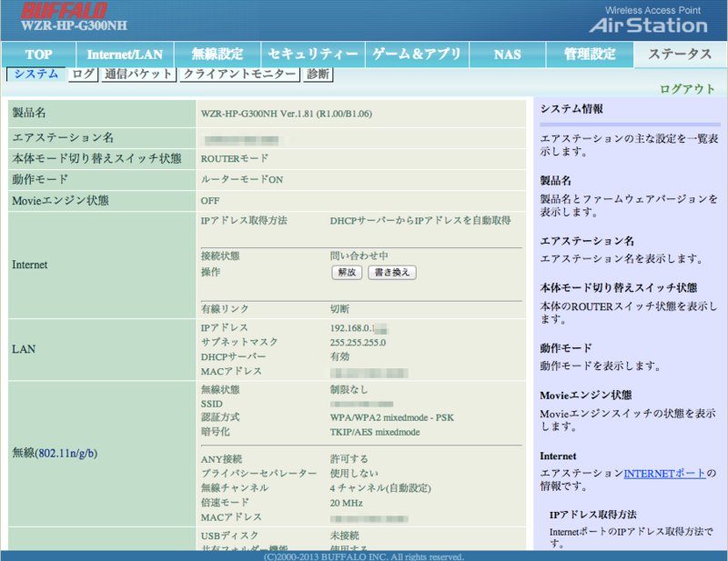
Task: Click the エアステーション名 row label
Action: click(x=63, y=137)
